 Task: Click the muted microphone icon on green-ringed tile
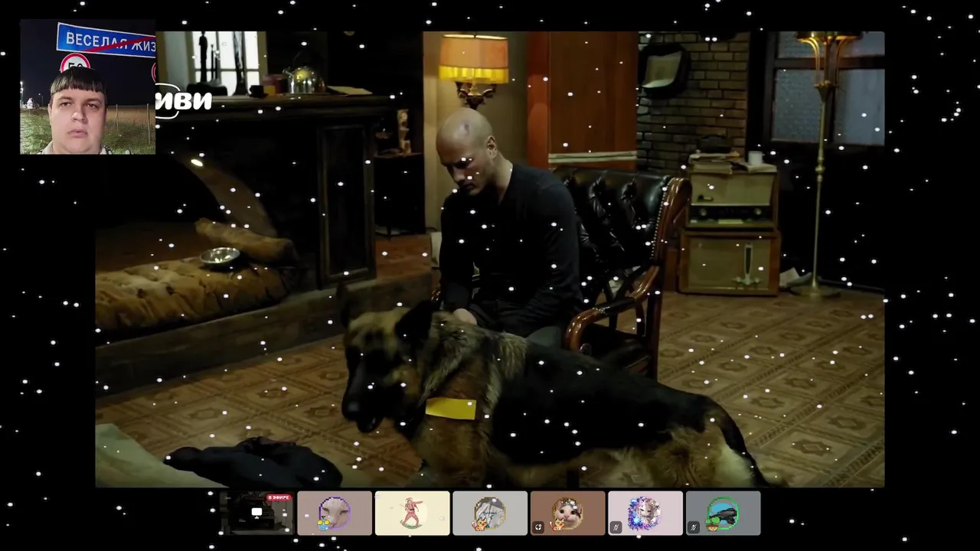pos(694,527)
